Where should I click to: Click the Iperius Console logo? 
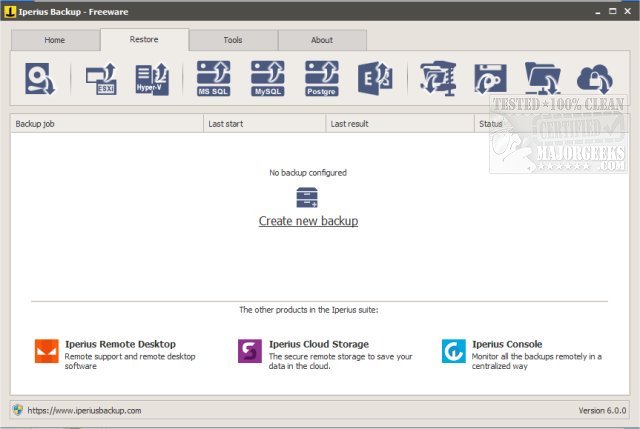453,351
